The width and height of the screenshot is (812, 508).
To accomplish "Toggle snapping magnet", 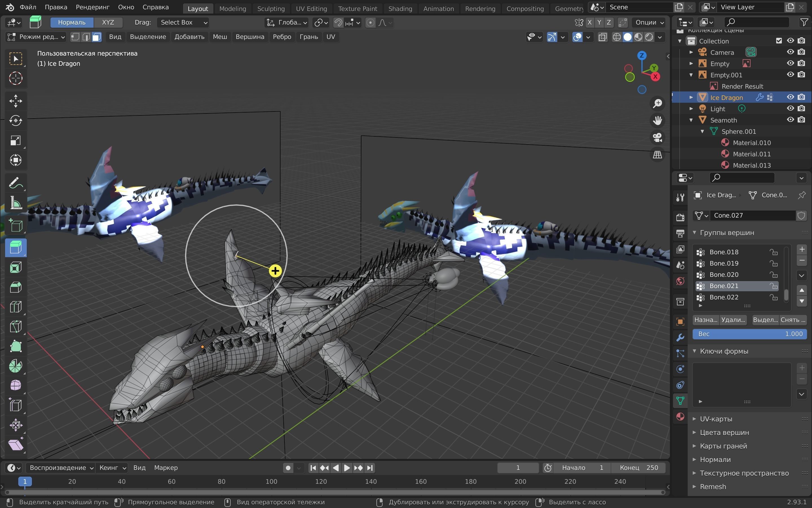I will pos(338,23).
